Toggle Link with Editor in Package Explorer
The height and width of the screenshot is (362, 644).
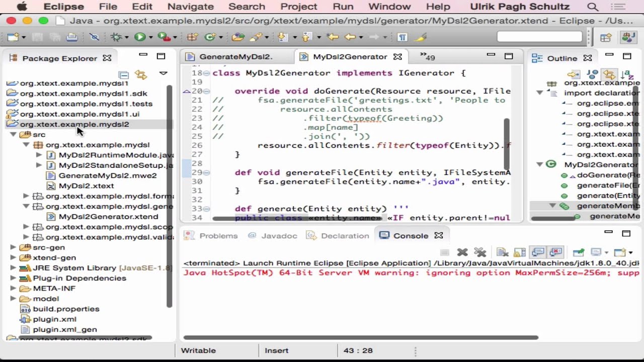[141, 75]
